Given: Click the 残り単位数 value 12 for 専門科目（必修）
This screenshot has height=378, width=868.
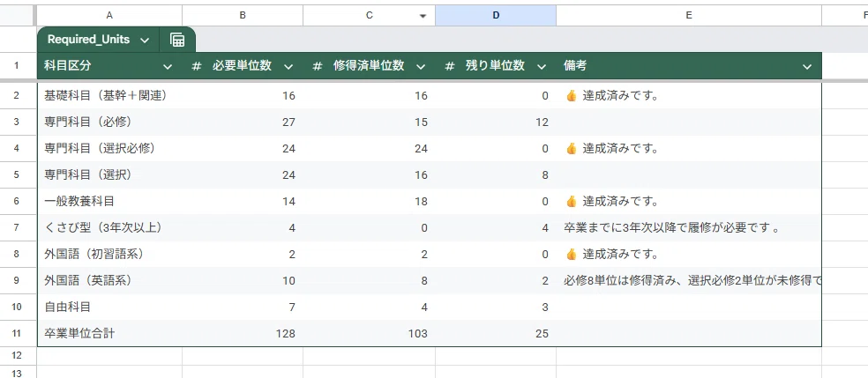Looking at the screenshot, I should pos(542,122).
